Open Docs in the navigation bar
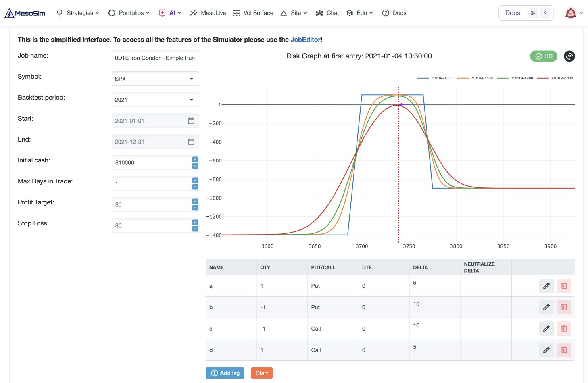The height and width of the screenshot is (383, 588). tap(394, 13)
